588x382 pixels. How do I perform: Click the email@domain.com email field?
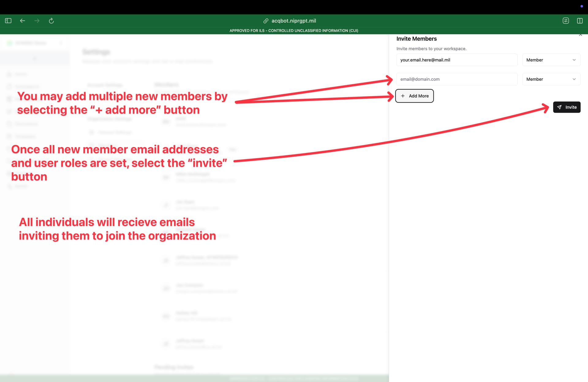tap(457, 79)
